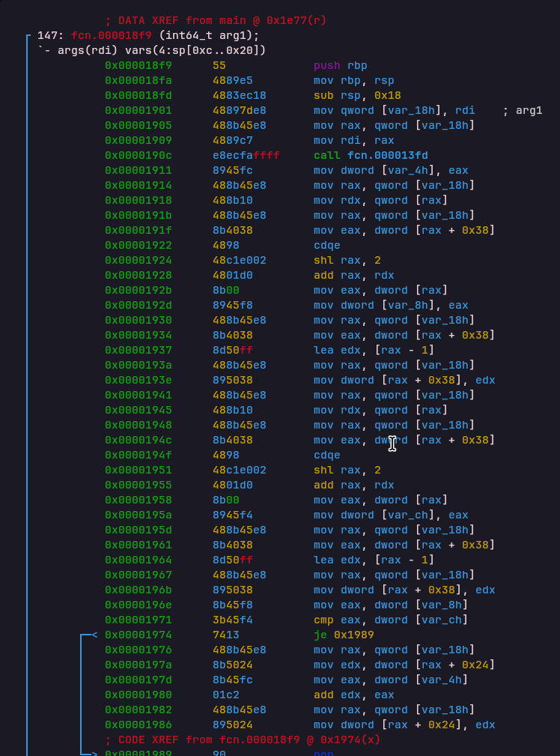
Task: Click the ; arg1 comment
Action: (522, 110)
